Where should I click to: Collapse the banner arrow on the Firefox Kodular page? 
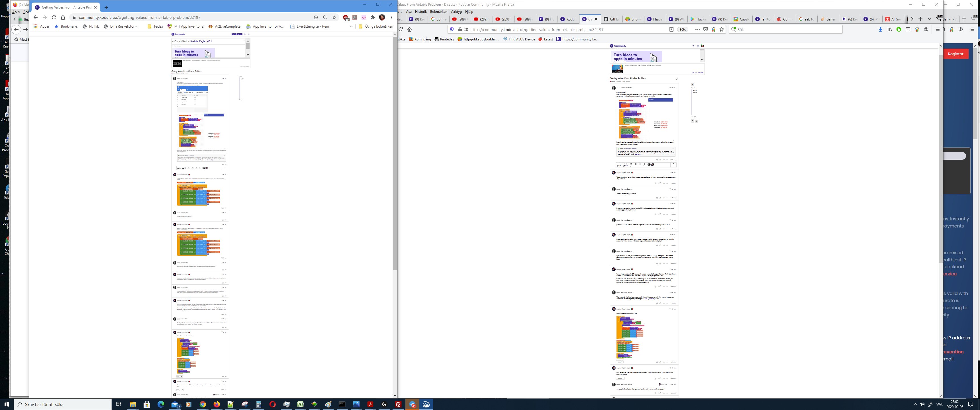click(x=702, y=60)
